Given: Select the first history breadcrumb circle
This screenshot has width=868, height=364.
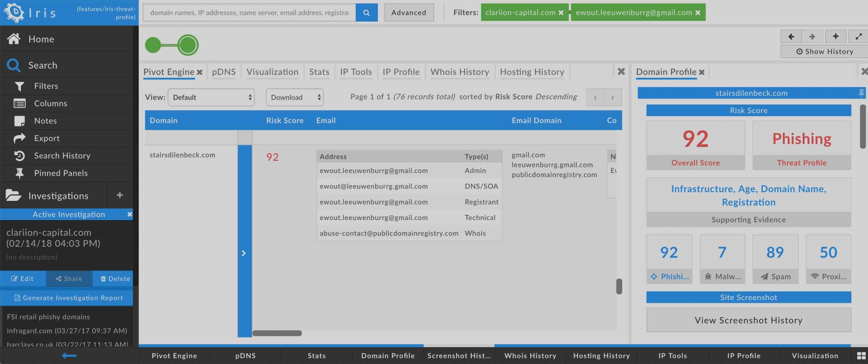Looking at the screenshot, I should (x=153, y=45).
